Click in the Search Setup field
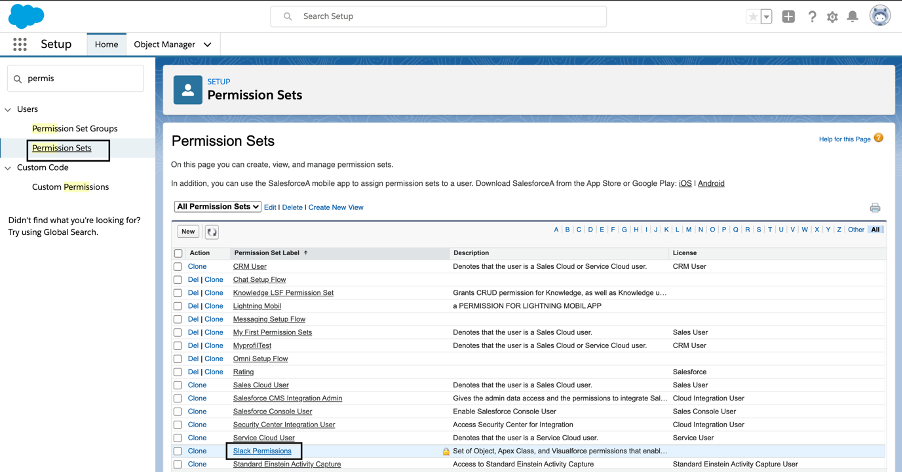Screen dimensions: 902x472 438,16
